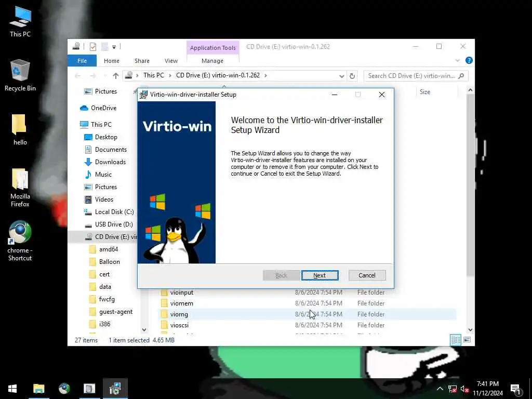Screen dimensions: 532x399
Task: Open the Mozilla Firefox desktop folder icon
Action: (20, 188)
